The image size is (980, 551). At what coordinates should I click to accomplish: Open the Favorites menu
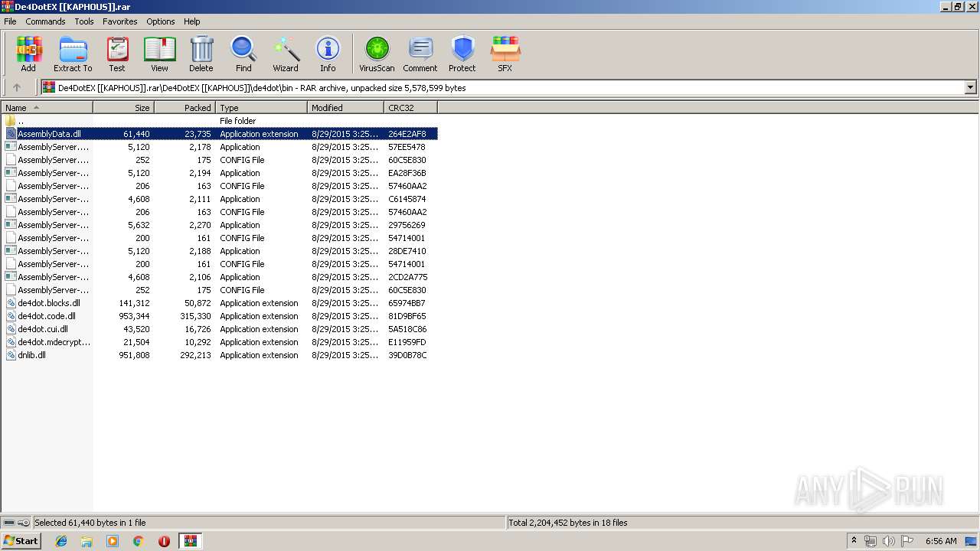[x=120, y=21]
